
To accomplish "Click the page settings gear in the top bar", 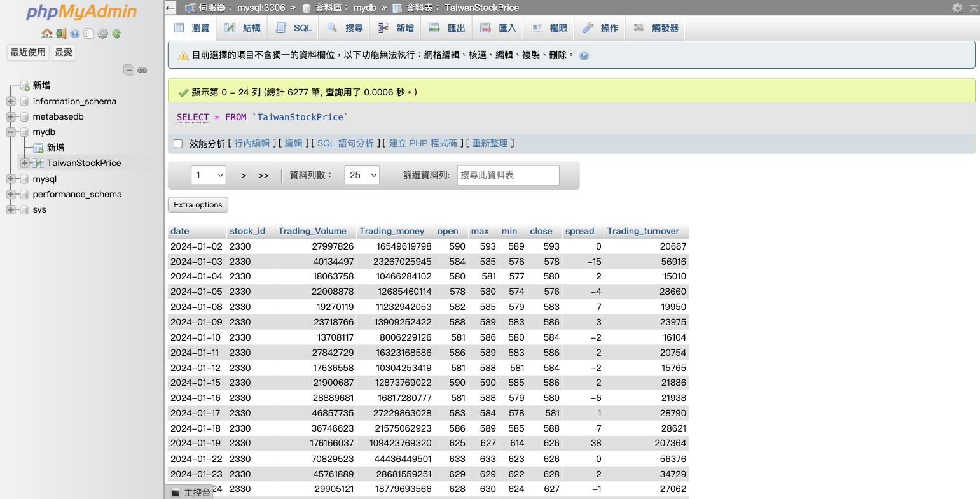I will [x=957, y=8].
